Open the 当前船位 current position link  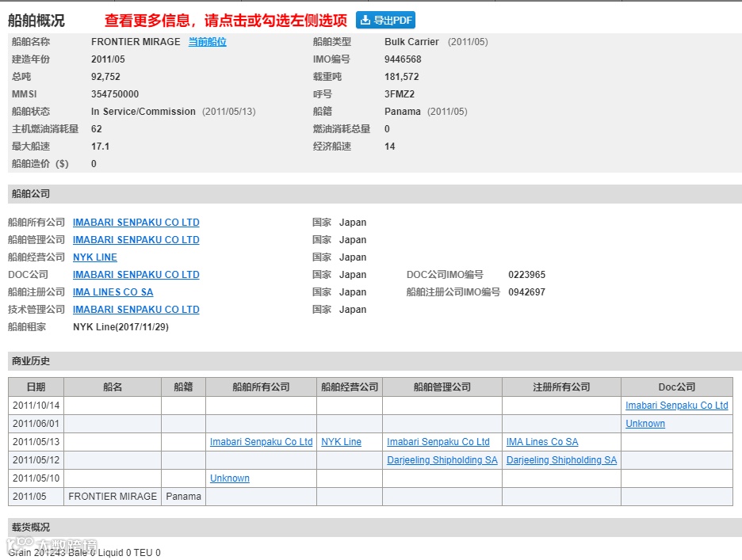207,42
